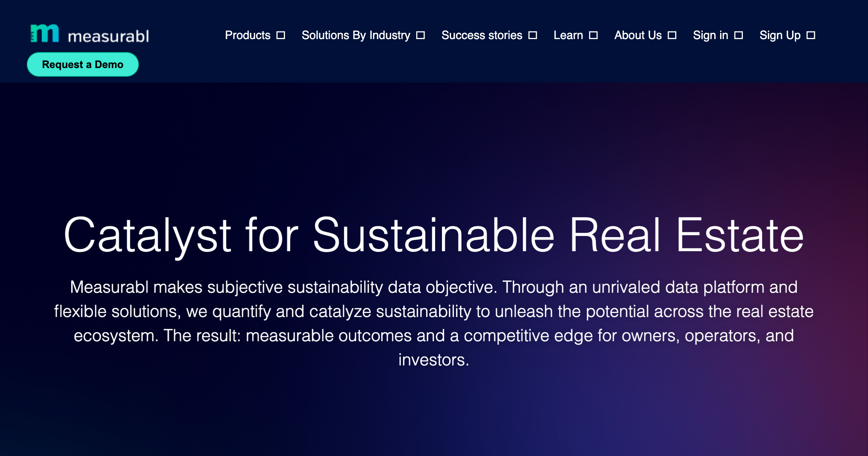Viewport: 868px width, 456px height.
Task: Open the Learn menu
Action: pos(568,35)
